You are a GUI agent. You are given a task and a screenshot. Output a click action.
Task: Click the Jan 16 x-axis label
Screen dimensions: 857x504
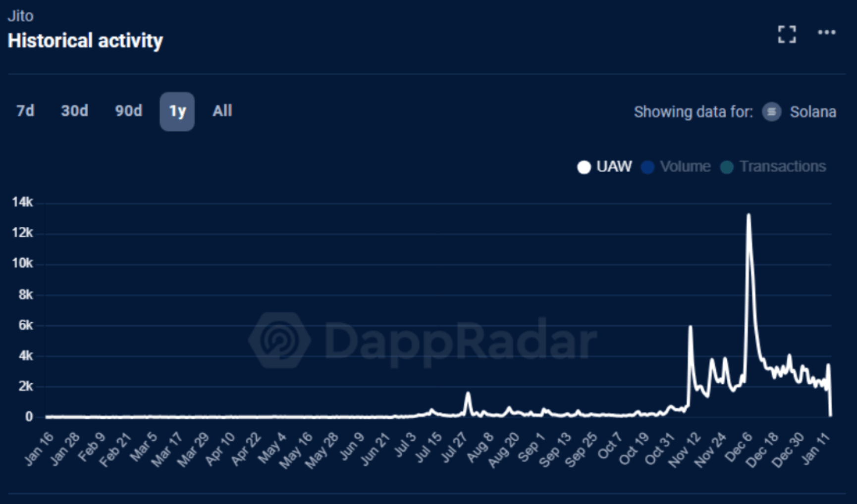pos(39,449)
